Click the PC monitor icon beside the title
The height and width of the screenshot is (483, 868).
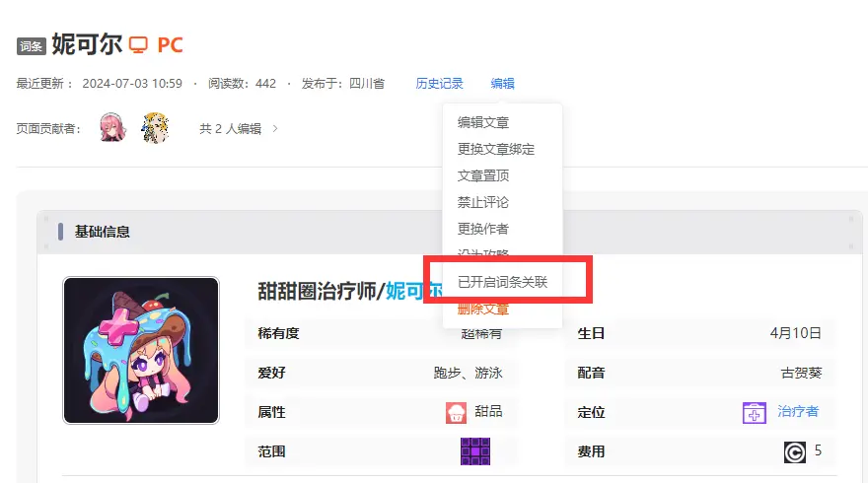click(x=139, y=44)
